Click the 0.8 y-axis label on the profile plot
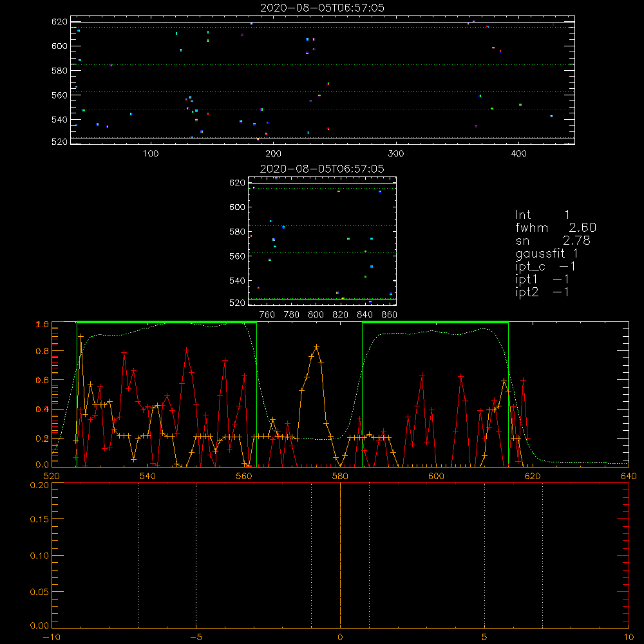The width and height of the screenshot is (644, 644). click(43, 351)
